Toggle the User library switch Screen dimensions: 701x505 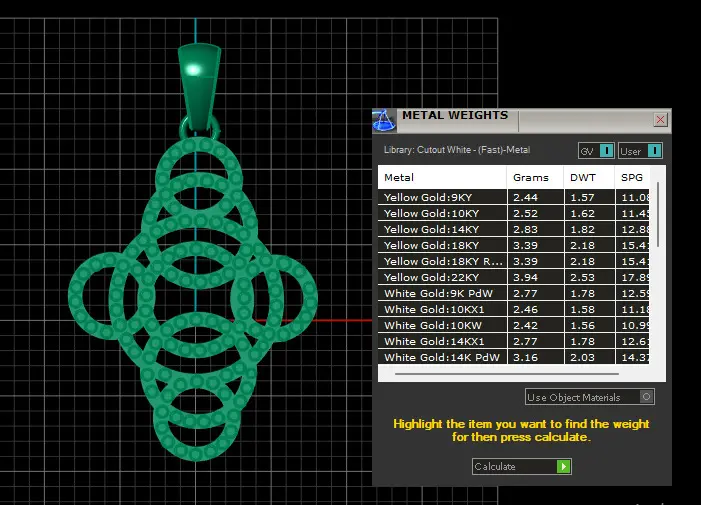tap(640, 151)
